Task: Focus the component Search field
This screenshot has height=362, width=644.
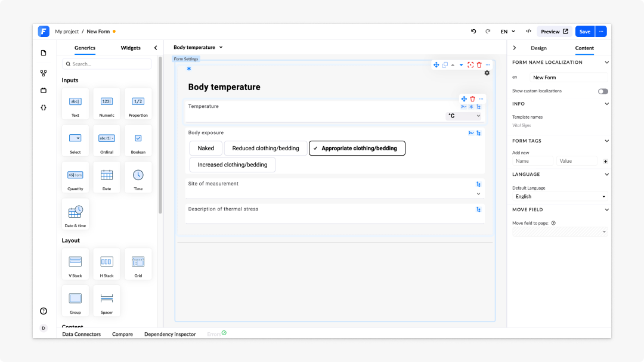Action: click(x=107, y=64)
